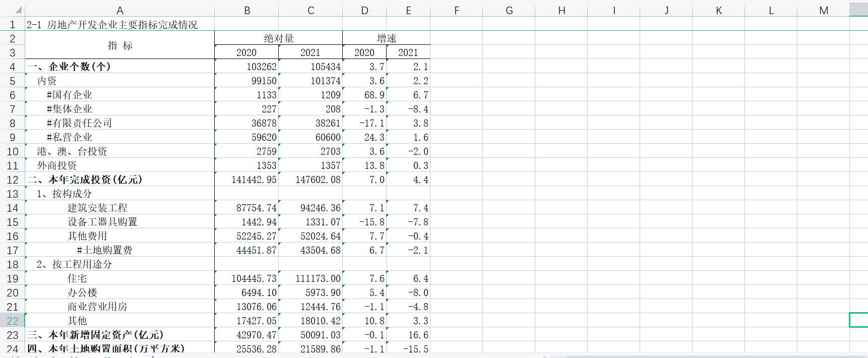Select the '内资' cell
The height and width of the screenshot is (358, 868).
click(120, 81)
